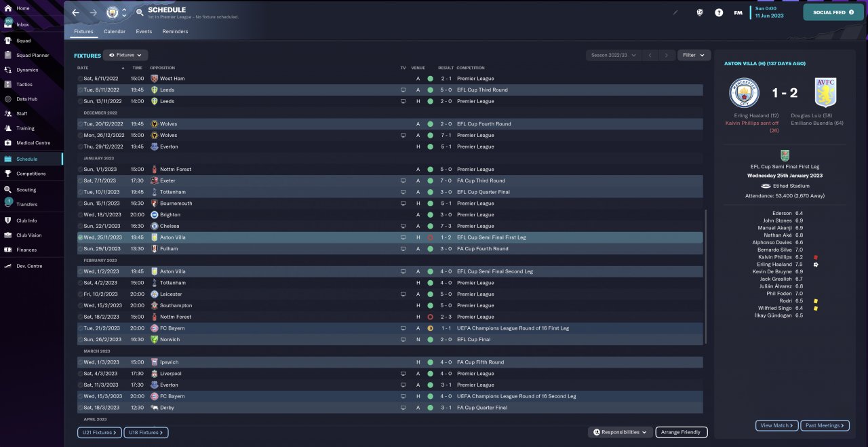Click the date Sun 0:00 11 Jun 2023
Image resolution: width=868 pixels, height=447 pixels.
768,12
